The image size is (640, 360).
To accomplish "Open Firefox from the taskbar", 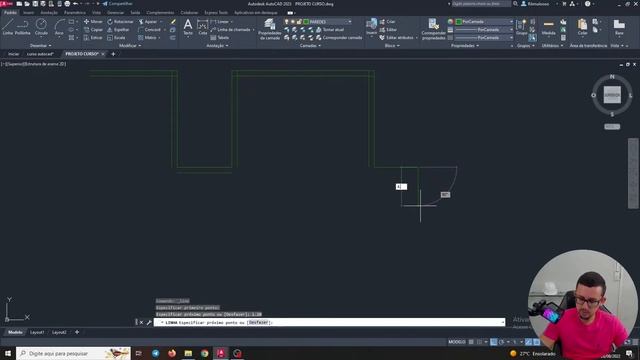I will [172, 353].
